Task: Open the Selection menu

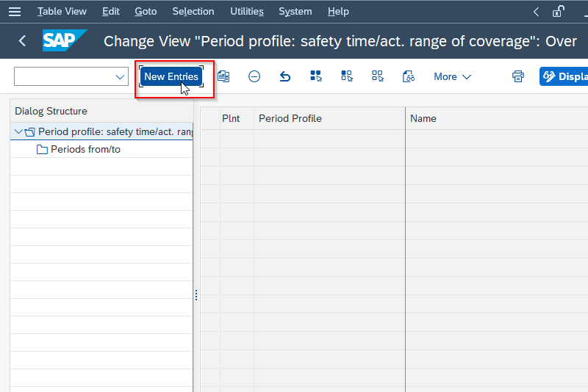Action: point(193,12)
